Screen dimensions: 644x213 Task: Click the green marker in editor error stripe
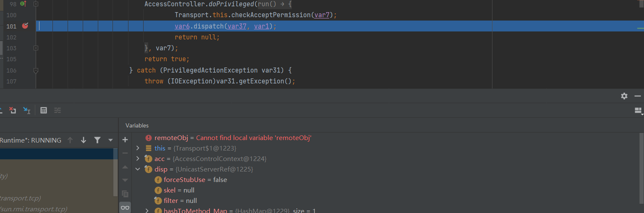[640, 28]
